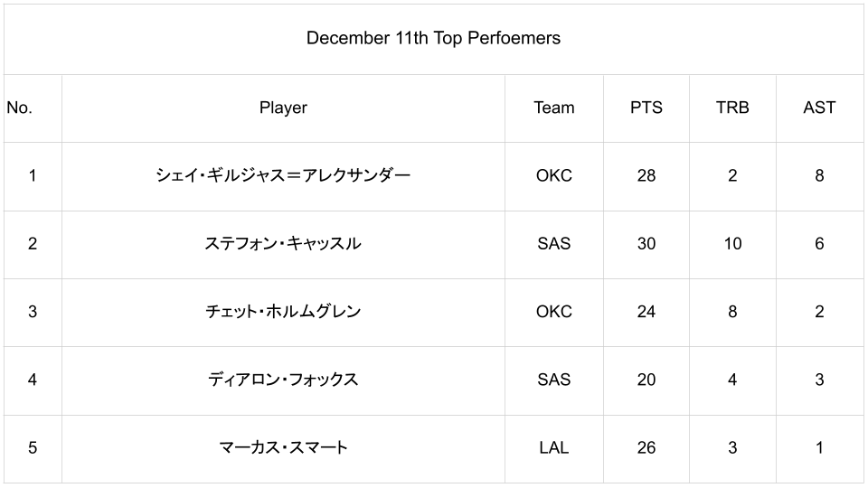Screen dimensions: 868x488
Task: Click the 'PTS' column header
Action: pyautogui.click(x=646, y=108)
